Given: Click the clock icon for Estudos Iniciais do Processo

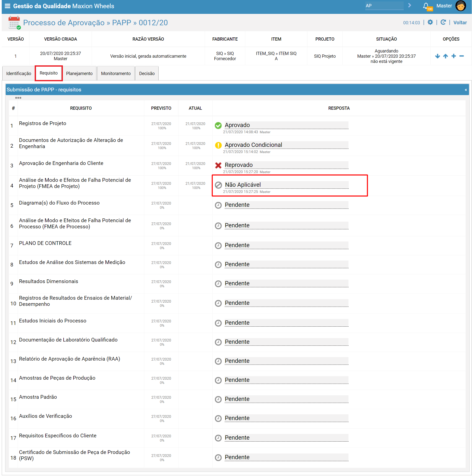Looking at the screenshot, I should (218, 323).
